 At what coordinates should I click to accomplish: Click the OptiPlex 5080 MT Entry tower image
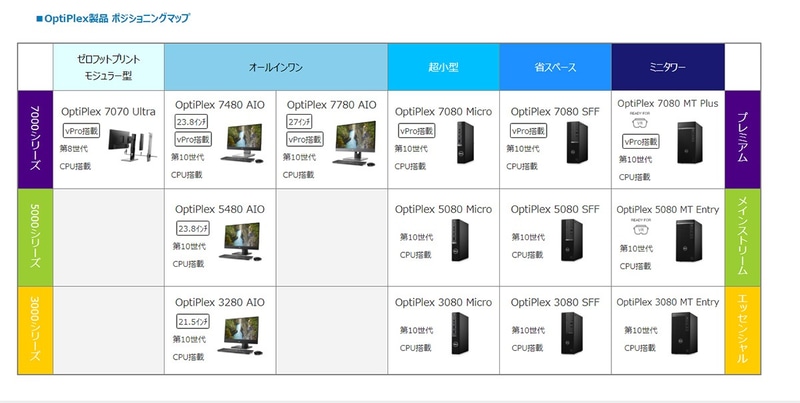point(688,241)
